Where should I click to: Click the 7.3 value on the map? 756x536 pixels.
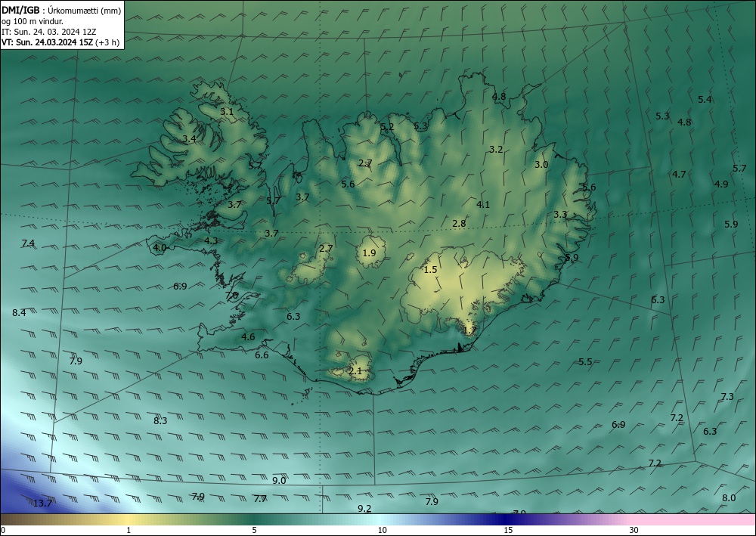click(727, 397)
